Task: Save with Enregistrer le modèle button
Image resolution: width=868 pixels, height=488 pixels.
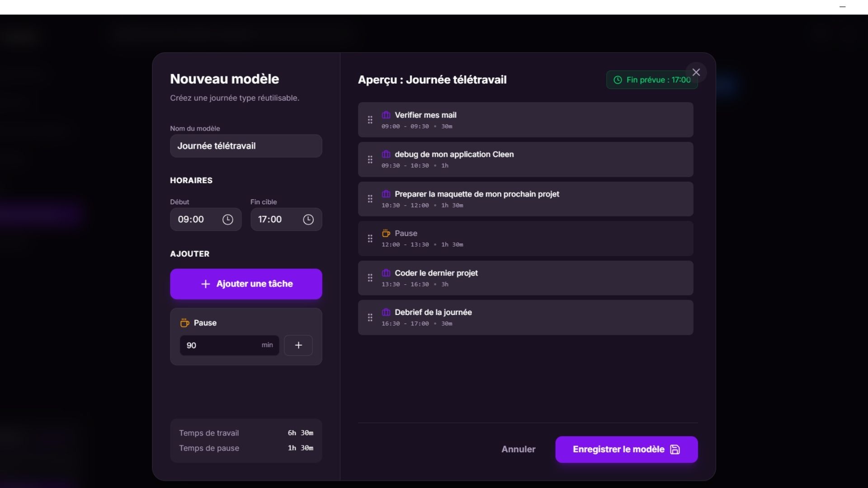Action: pos(626,449)
